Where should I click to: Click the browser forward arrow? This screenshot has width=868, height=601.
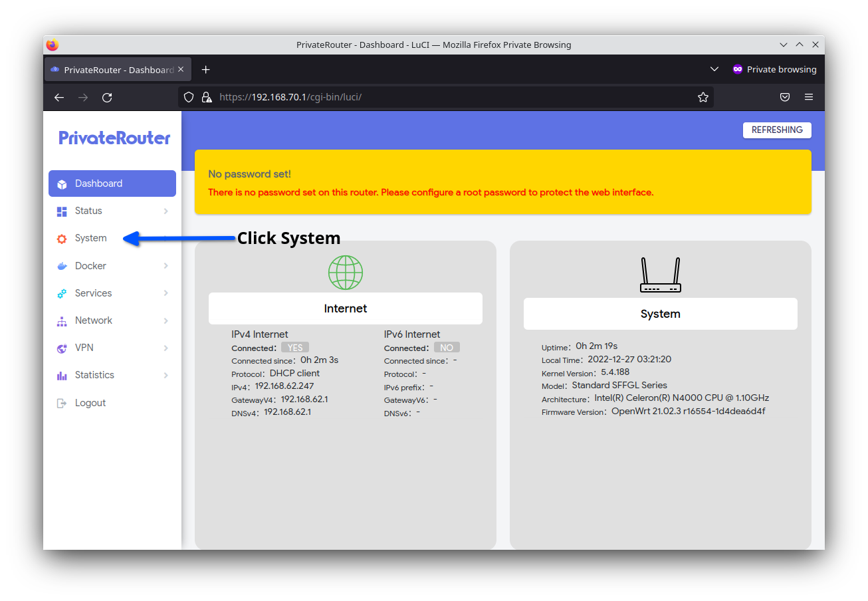point(83,97)
